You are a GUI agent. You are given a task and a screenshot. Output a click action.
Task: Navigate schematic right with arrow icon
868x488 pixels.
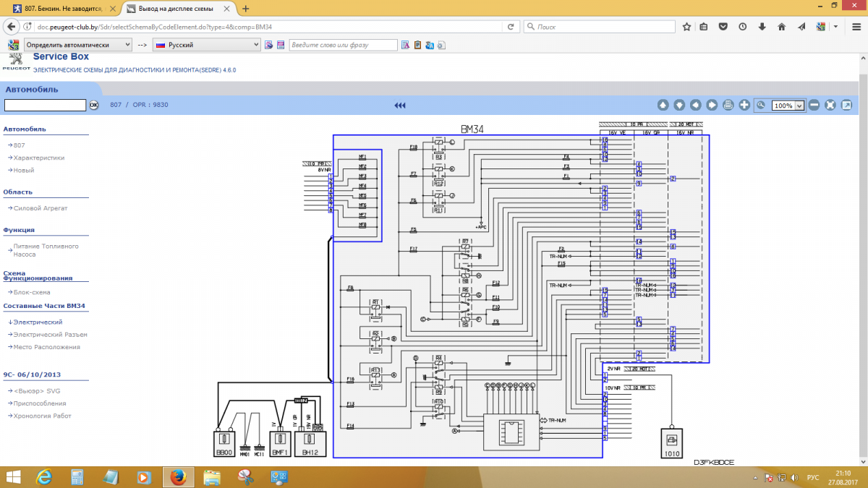point(712,105)
